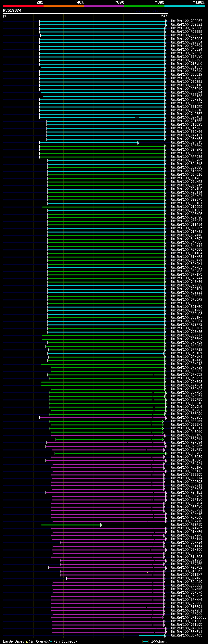This screenshot has height=644, width=208.
Task: Open hit UniRef100_Q09JZ1
Action: (x=187, y=25)
